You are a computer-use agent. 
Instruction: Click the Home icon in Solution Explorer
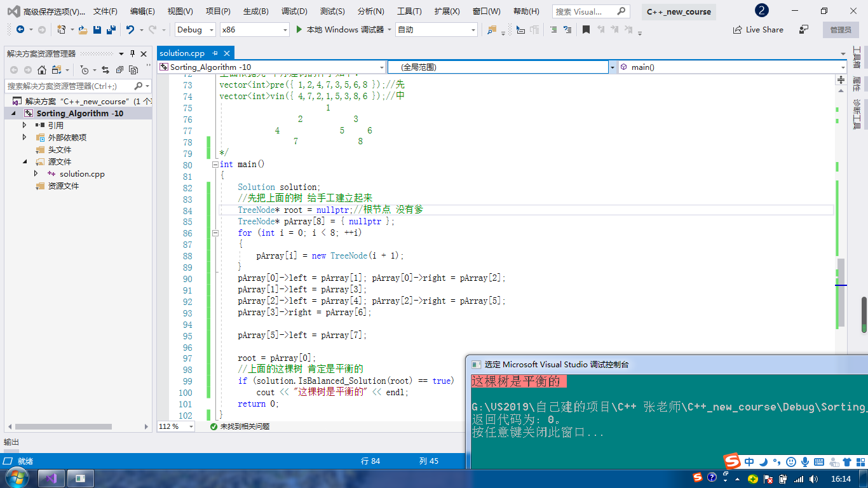[42, 70]
